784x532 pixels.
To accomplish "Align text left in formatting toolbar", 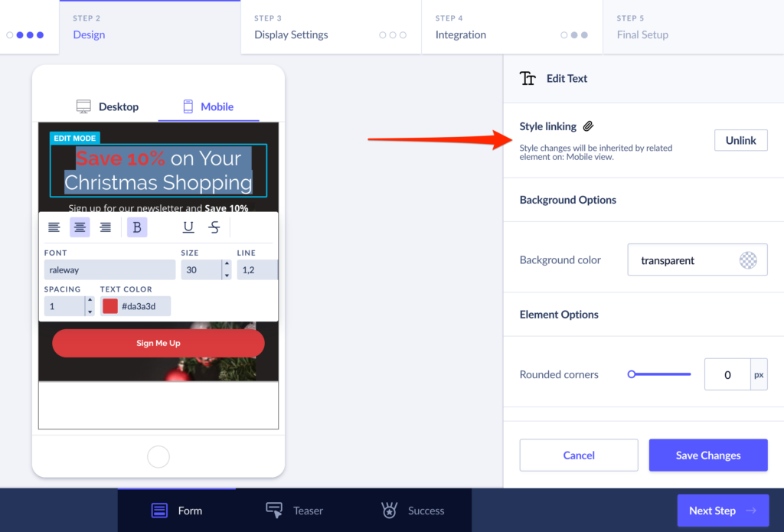I will pos(54,227).
